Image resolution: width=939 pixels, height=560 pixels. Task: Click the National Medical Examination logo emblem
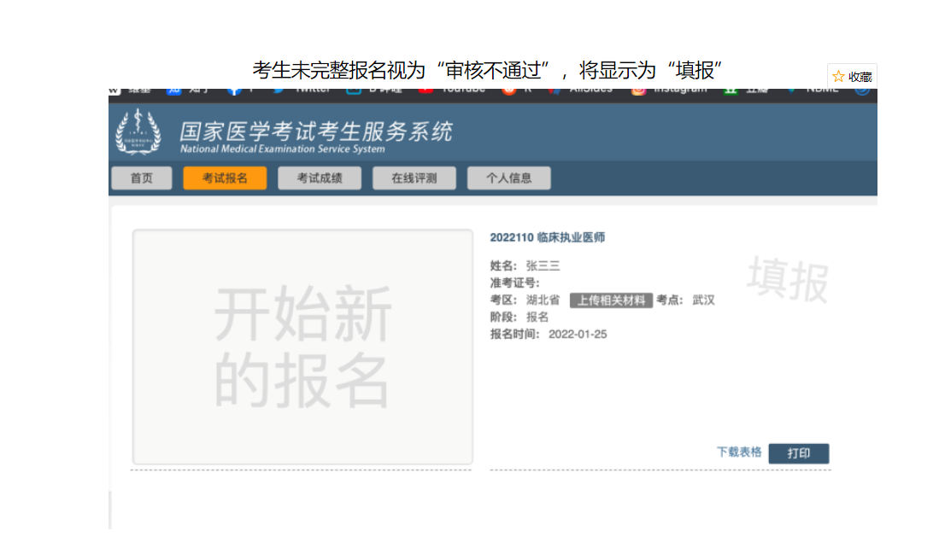138,132
